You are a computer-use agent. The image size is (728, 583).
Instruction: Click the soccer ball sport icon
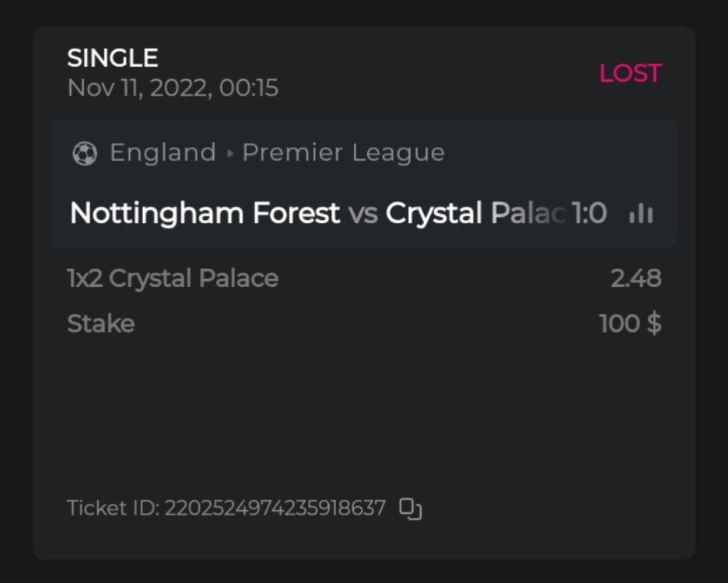84,153
